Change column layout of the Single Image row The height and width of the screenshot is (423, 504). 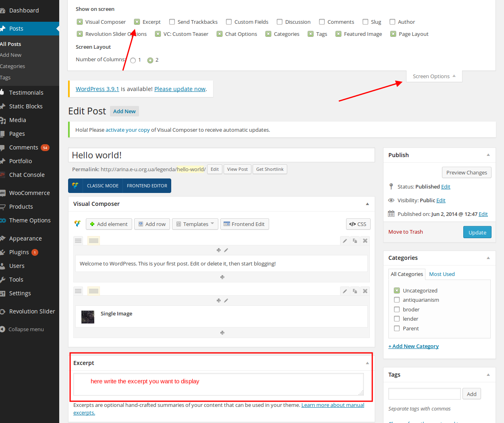(93, 291)
